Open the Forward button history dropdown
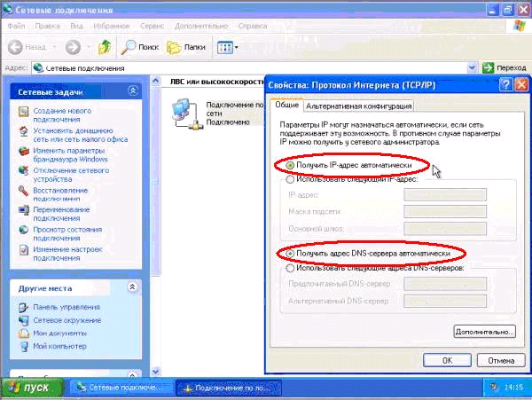The image size is (532, 400). (x=89, y=47)
